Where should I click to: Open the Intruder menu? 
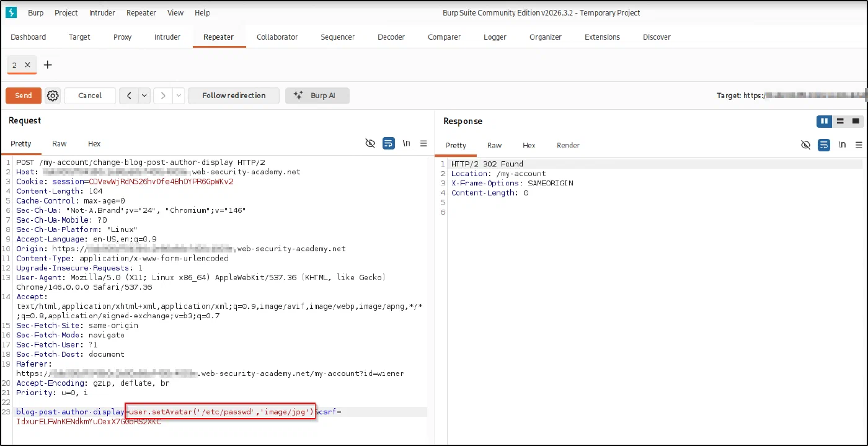pos(102,13)
